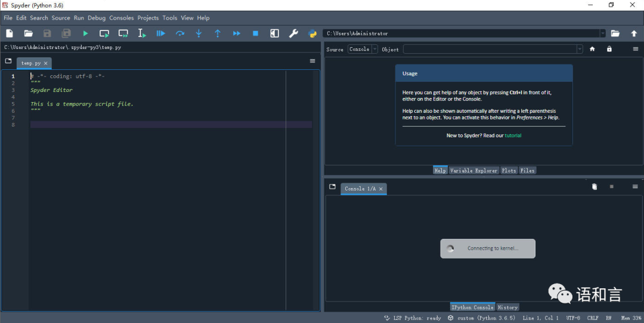Image resolution: width=644 pixels, height=323 pixels.
Task: Open the Consoles menu
Action: 122,18
